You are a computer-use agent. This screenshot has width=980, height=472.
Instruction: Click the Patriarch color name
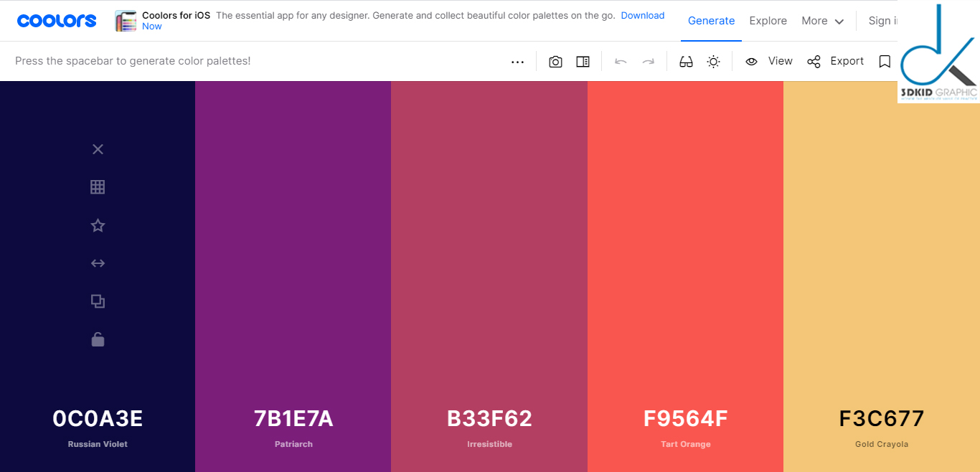(x=293, y=444)
